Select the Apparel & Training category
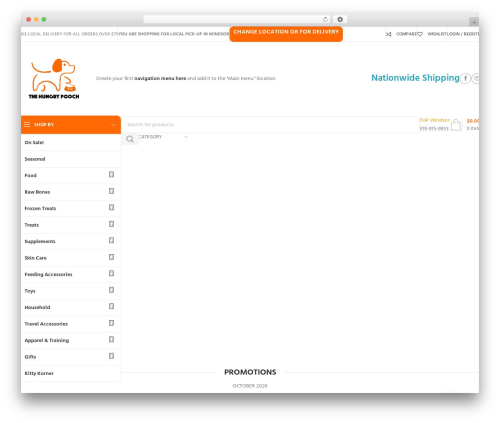Image resolution: width=500 pixels, height=423 pixels. click(x=71, y=340)
